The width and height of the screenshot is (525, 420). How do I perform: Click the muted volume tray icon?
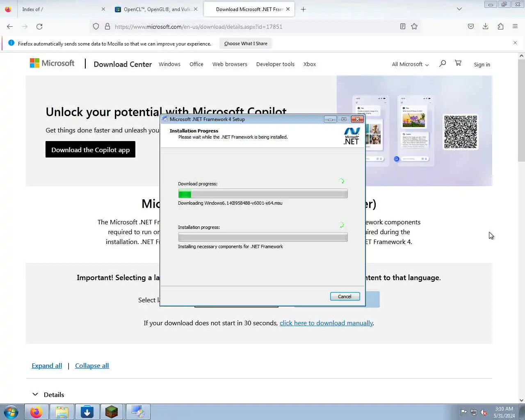point(484,412)
